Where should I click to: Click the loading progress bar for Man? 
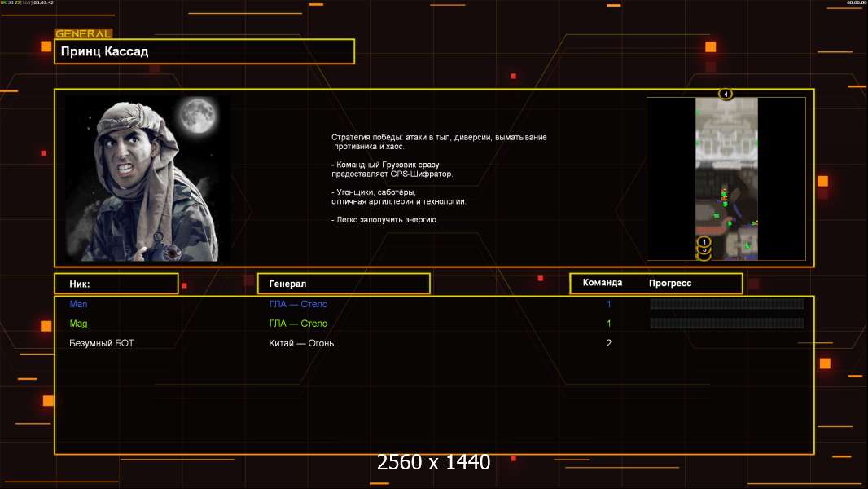pos(727,303)
